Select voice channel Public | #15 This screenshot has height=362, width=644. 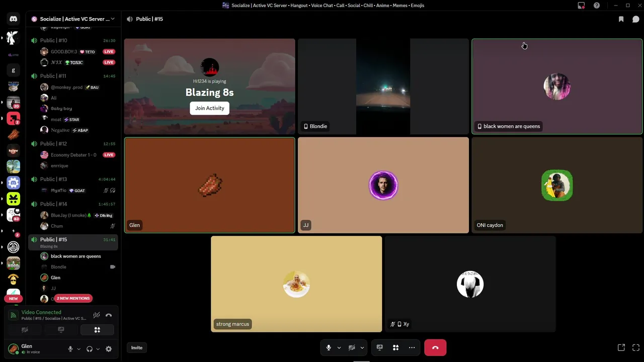pyautogui.click(x=73, y=242)
